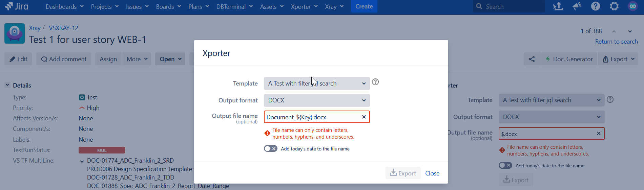Click the FAIL TestRunStatus bar
Image resolution: width=644 pixels, height=190 pixels.
102,150
